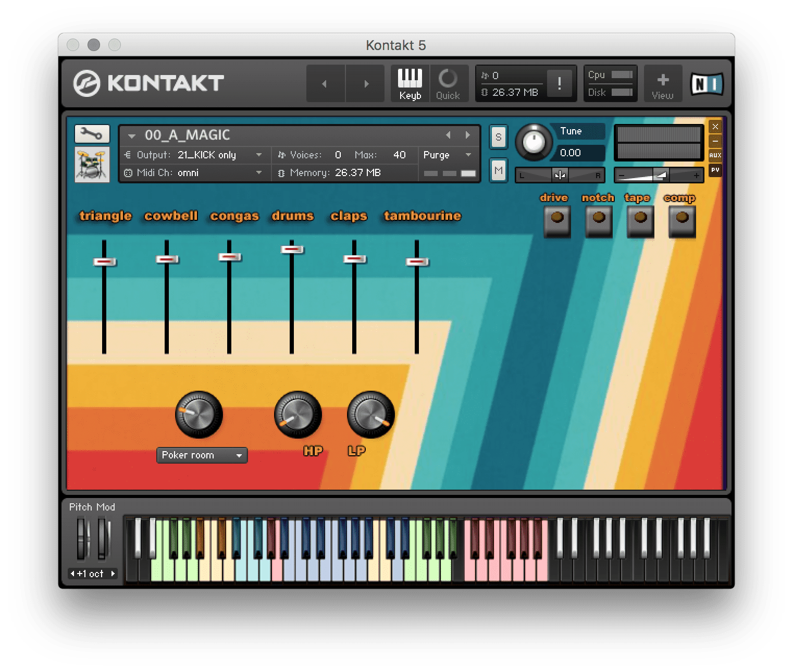Select previous instrument arrow beside 00_A_MAGIC
The height and width of the screenshot is (672, 793).
click(448, 135)
